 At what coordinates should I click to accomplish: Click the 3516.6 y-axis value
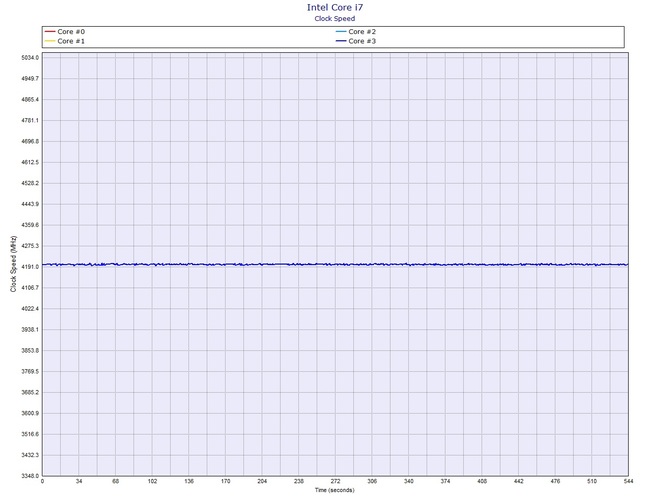coord(30,434)
